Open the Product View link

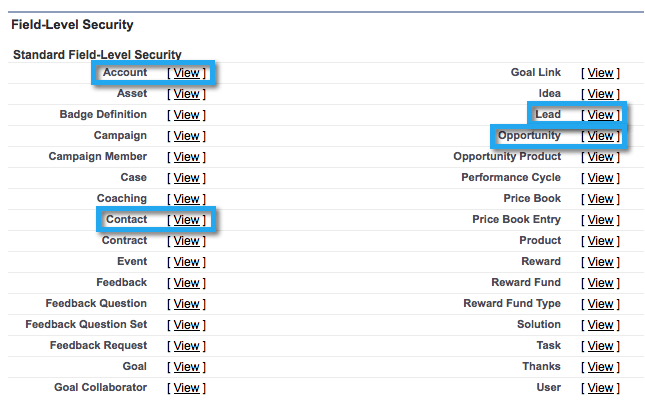[601, 241]
